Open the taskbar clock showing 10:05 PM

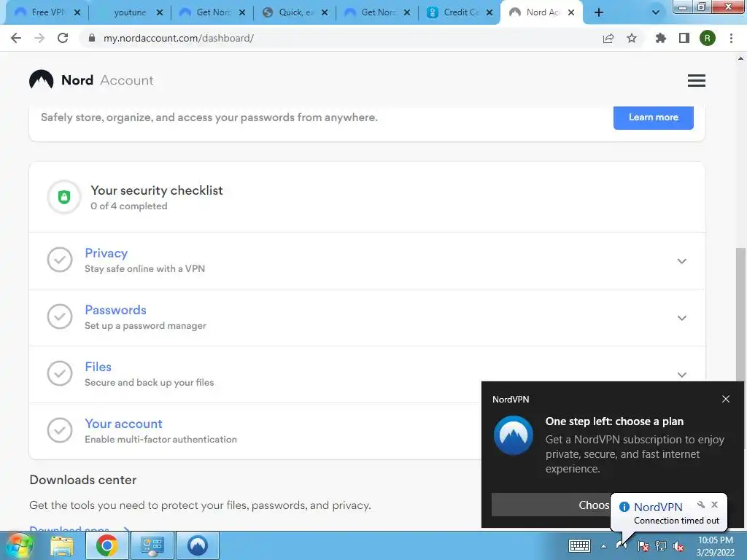coord(716,546)
